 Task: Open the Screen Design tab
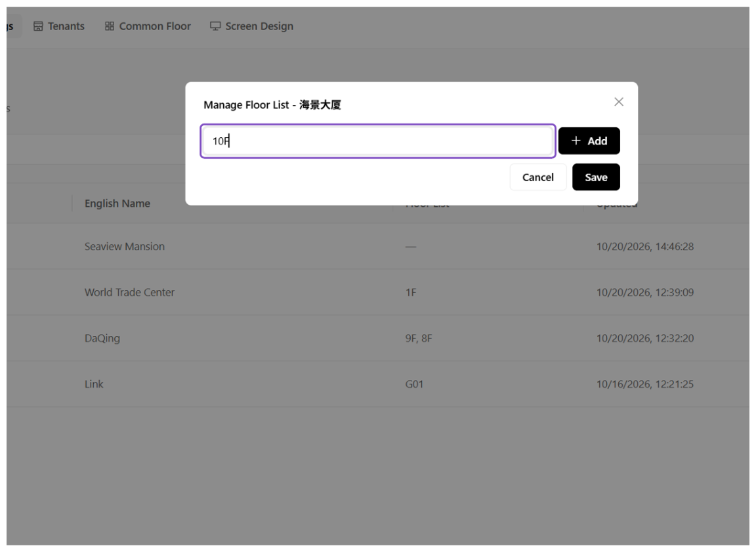252,26
